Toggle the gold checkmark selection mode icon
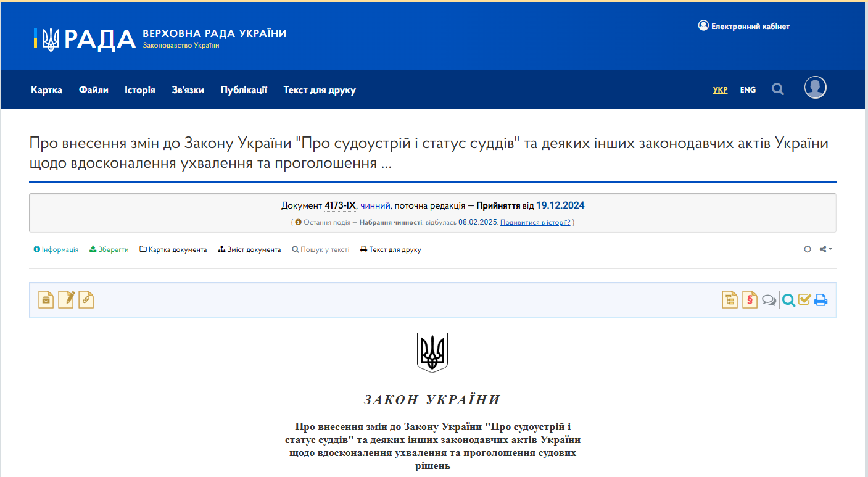 point(804,299)
